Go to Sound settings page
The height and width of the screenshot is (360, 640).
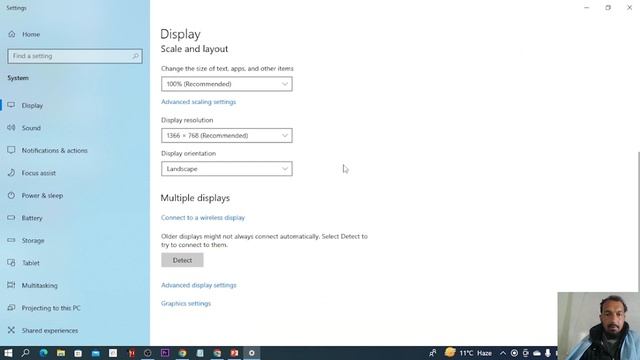(75, 128)
